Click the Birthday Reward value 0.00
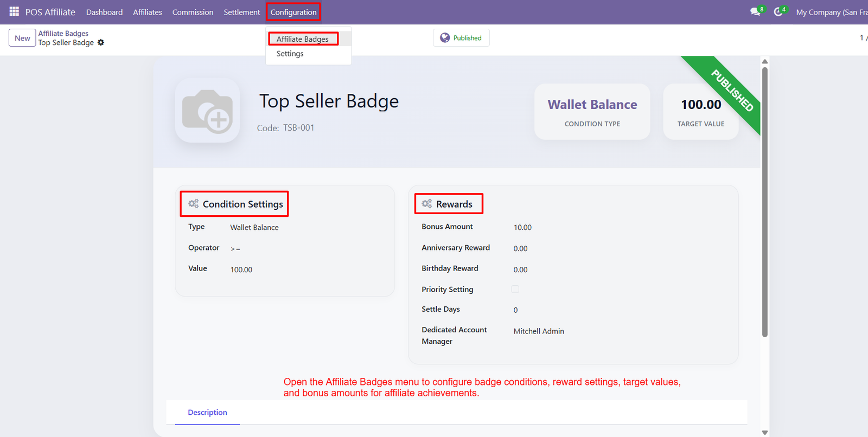The image size is (868, 437). point(520,269)
